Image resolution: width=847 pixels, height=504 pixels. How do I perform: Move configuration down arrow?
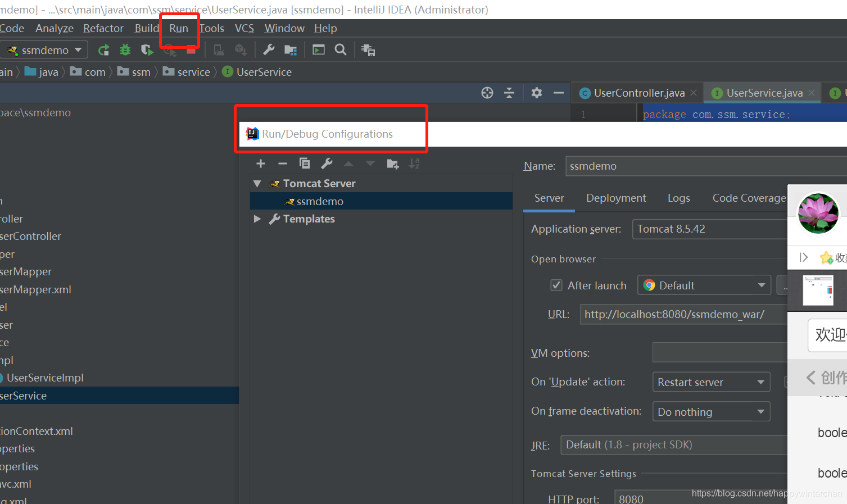pyautogui.click(x=370, y=164)
